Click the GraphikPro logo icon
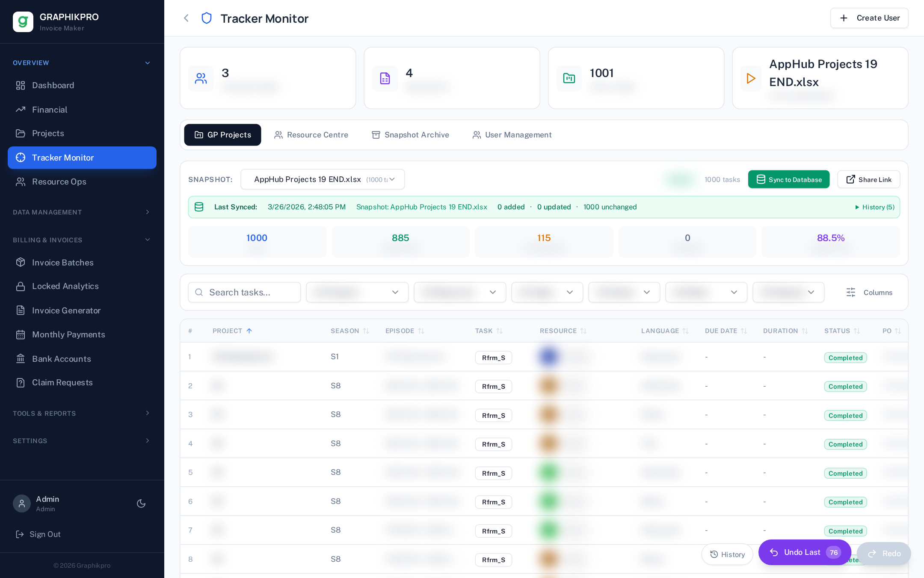The height and width of the screenshot is (578, 924). pyautogui.click(x=23, y=22)
